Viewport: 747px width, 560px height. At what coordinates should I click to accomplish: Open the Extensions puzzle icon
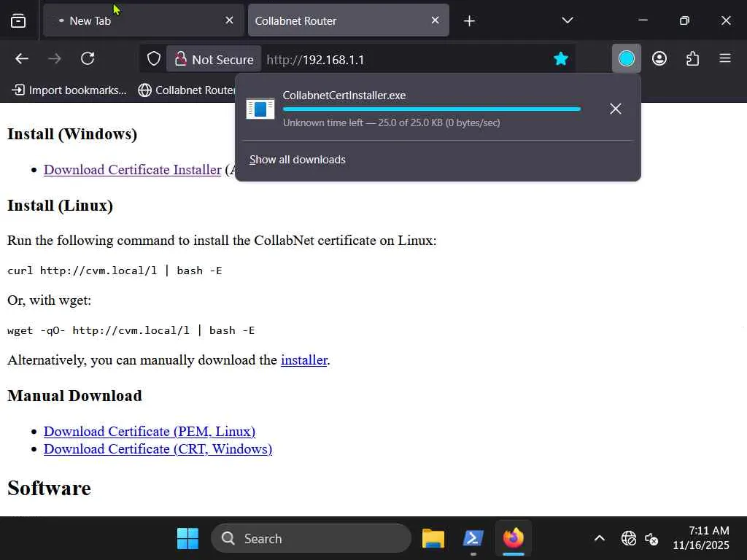692,58
